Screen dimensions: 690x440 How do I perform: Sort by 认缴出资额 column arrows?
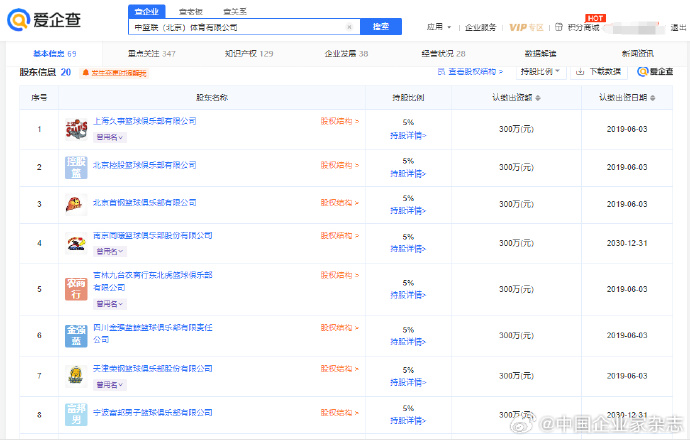[x=538, y=98]
